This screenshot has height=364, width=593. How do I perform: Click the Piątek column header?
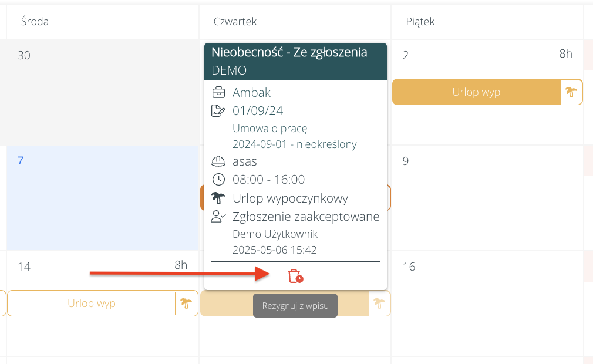[420, 22]
